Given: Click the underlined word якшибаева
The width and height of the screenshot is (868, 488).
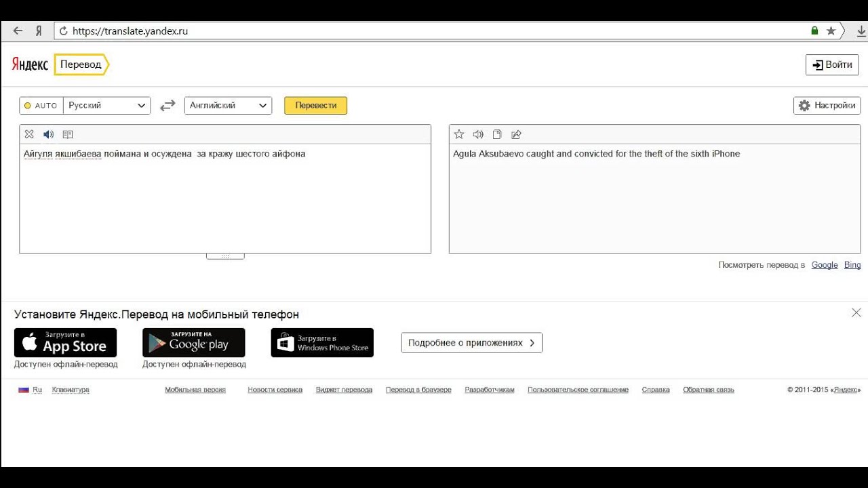Looking at the screenshot, I should 79,154.
